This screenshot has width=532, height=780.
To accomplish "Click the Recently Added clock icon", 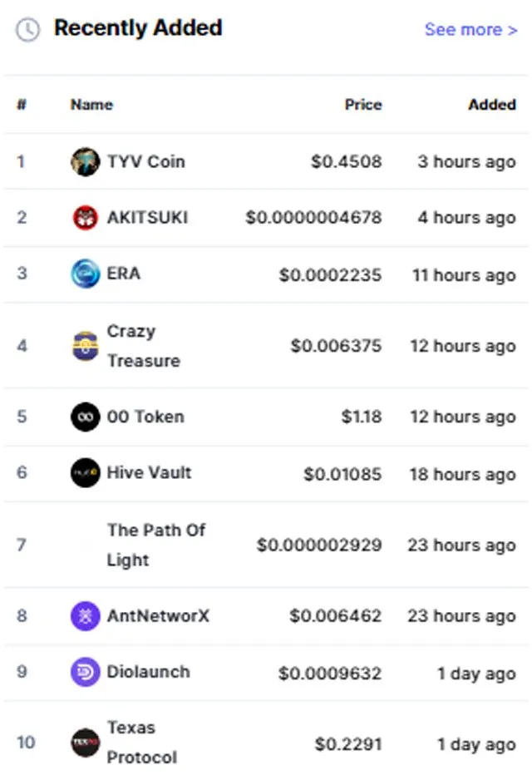I will point(27,29).
